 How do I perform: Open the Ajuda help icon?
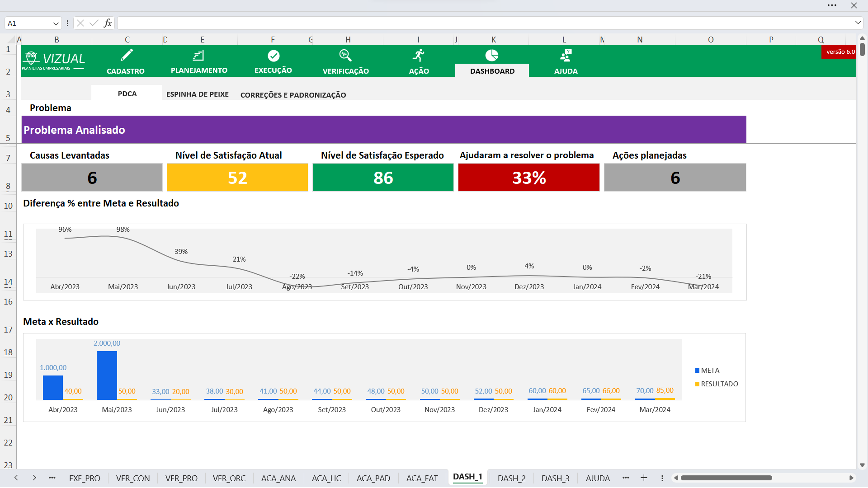(566, 56)
